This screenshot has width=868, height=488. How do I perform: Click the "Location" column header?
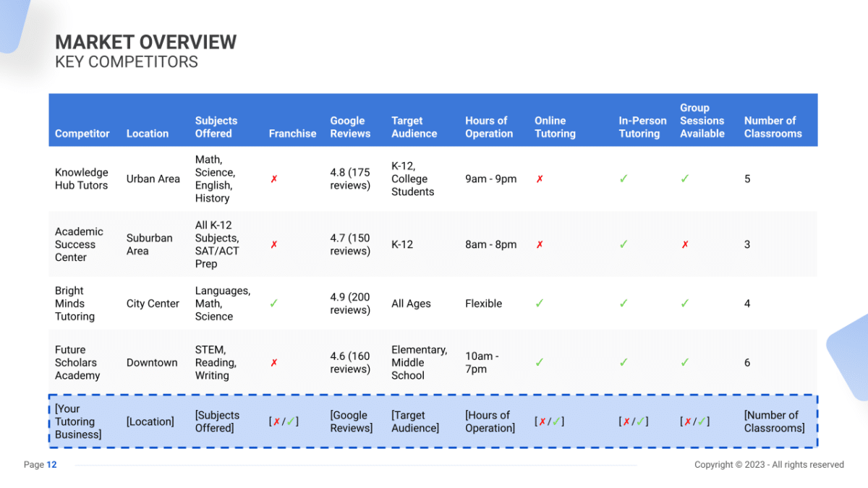pos(148,134)
